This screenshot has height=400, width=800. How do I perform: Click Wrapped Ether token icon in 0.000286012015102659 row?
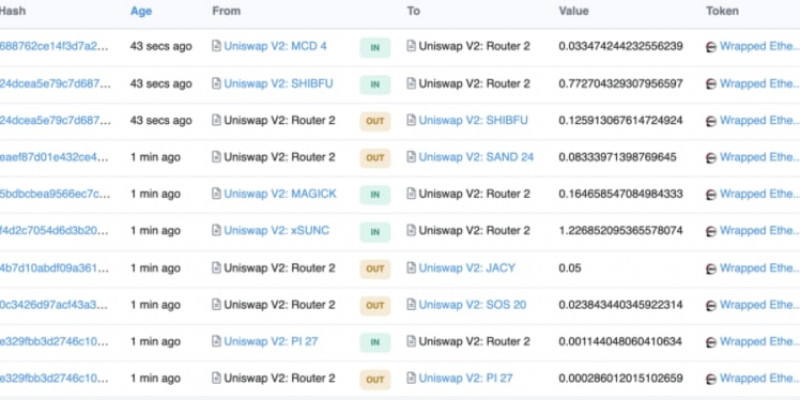(711, 379)
